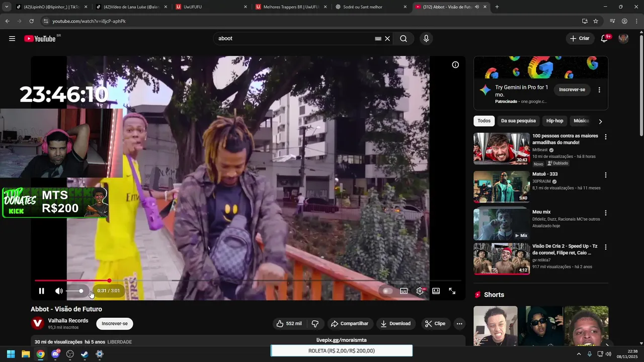Show more filter chips arrow
Image resolution: width=644 pixels, height=362 pixels.
(x=600, y=121)
